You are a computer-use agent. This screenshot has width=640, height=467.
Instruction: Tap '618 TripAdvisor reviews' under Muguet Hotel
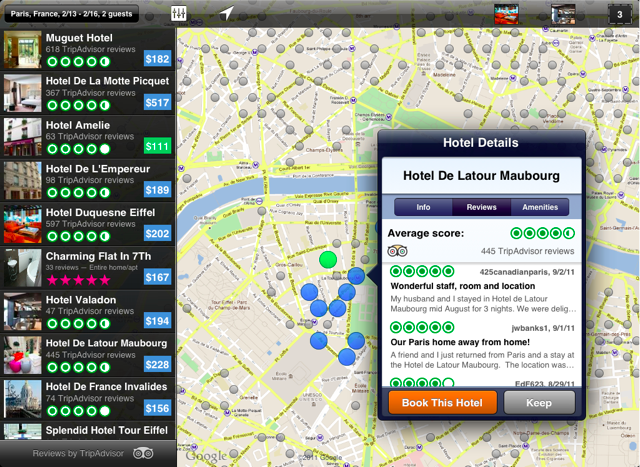(90, 49)
